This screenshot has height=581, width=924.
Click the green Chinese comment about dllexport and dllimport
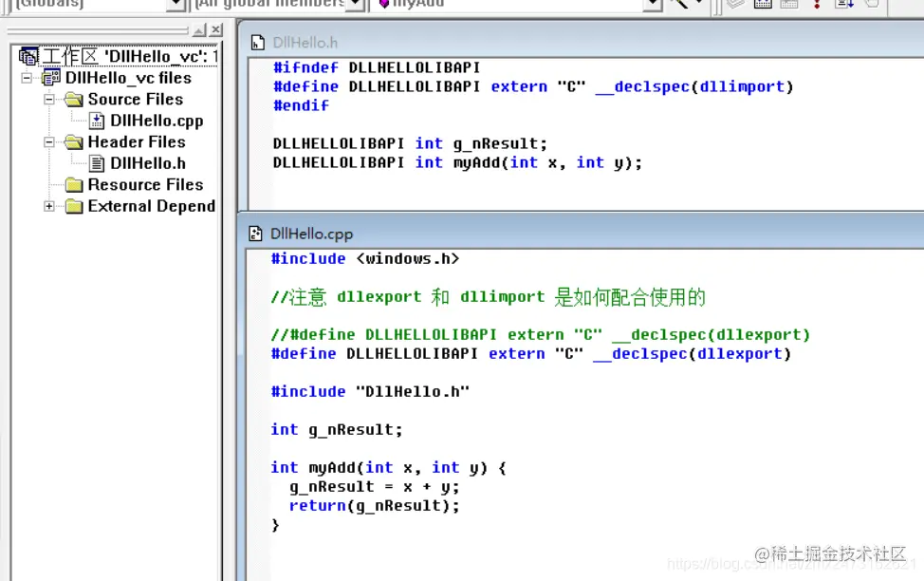(x=488, y=297)
